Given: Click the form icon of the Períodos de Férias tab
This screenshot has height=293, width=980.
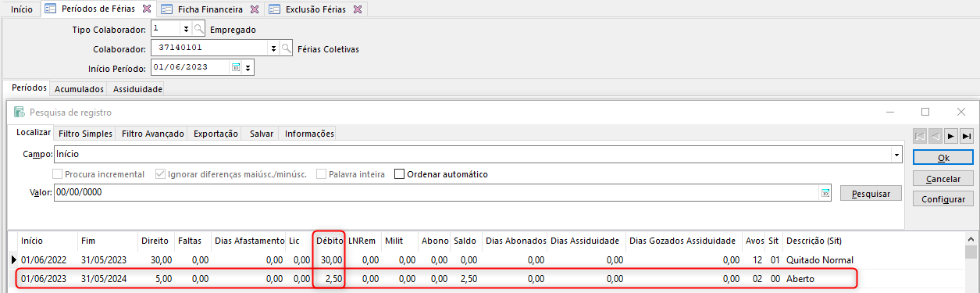Looking at the screenshot, I should (x=51, y=9).
